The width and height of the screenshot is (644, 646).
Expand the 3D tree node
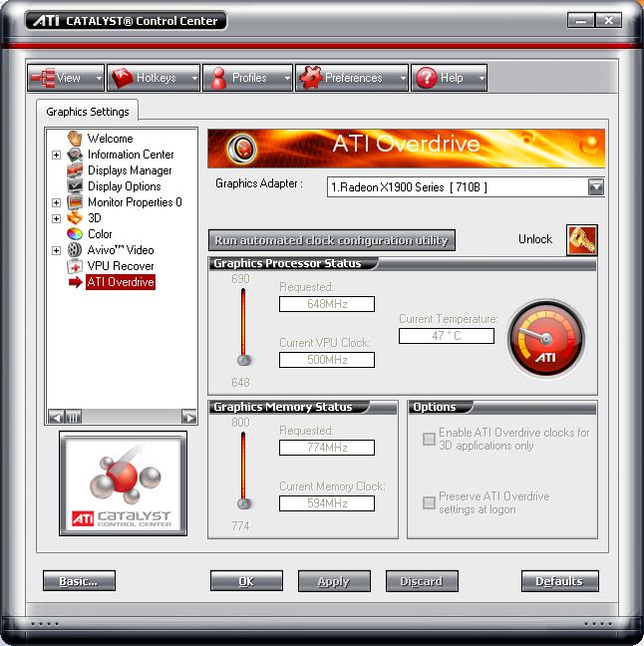point(57,218)
